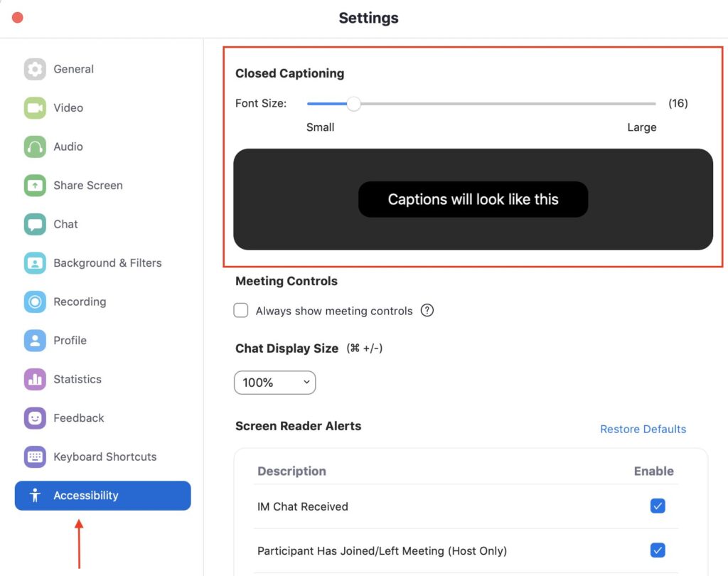Click the Share Screen icon

[35, 186]
